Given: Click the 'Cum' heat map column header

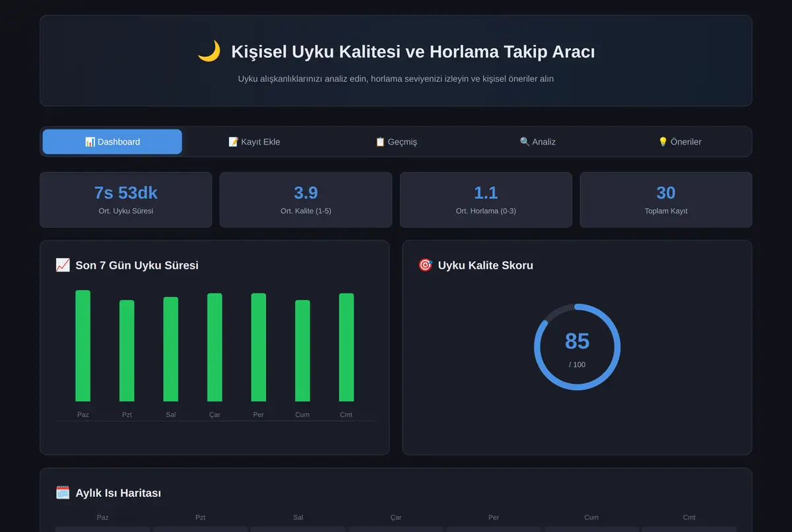Looking at the screenshot, I should tap(591, 517).
